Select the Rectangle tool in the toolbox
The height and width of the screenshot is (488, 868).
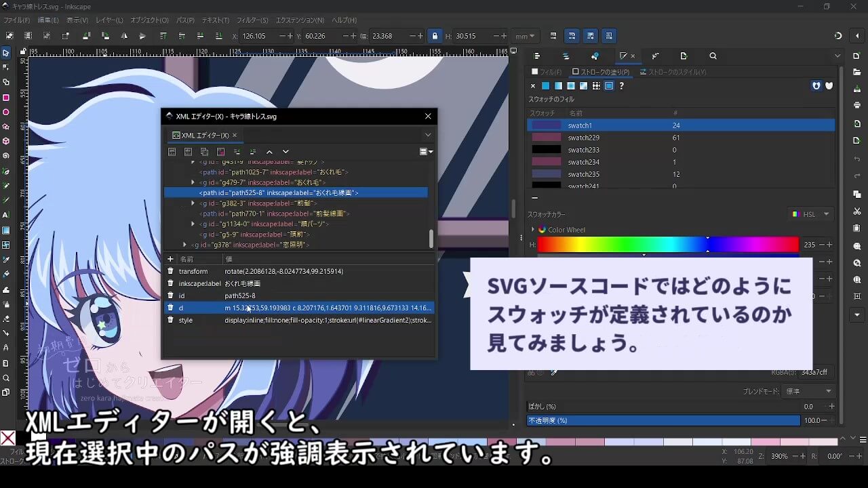6,98
